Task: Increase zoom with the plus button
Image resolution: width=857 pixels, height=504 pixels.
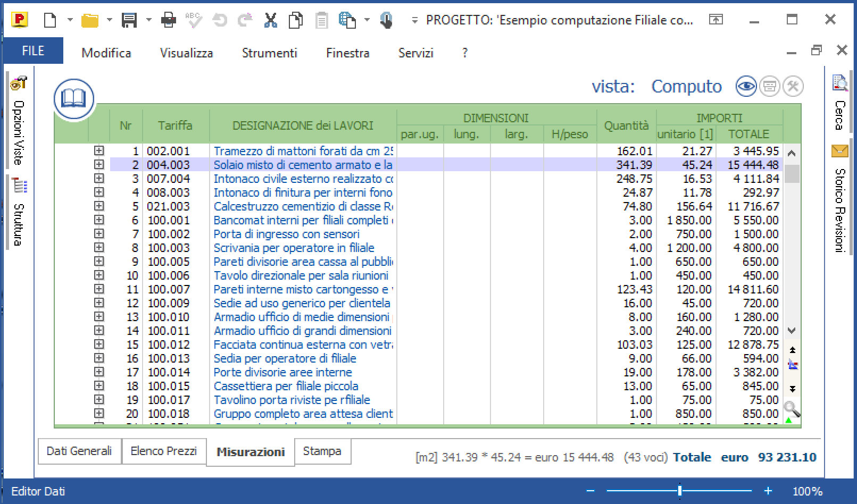Action: tap(768, 491)
